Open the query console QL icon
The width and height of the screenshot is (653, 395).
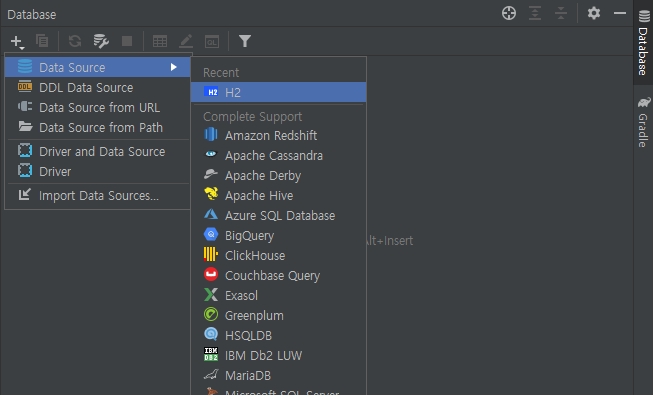pyautogui.click(x=212, y=41)
